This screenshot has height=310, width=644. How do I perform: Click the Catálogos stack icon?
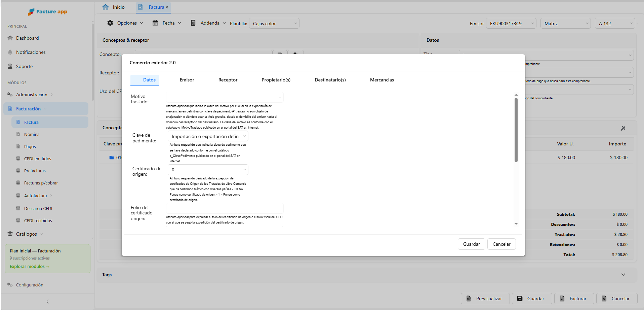pos(10,234)
